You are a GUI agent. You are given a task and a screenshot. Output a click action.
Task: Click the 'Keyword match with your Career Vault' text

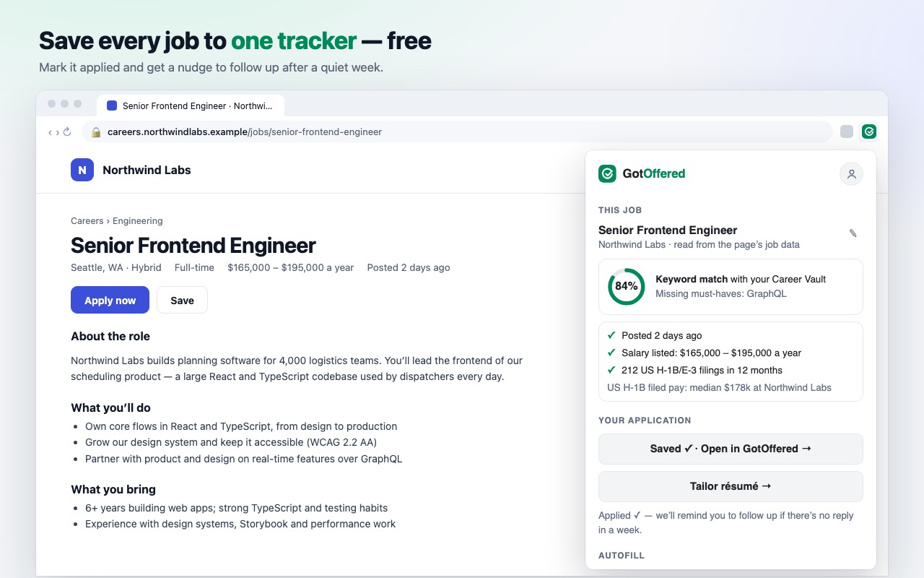(x=741, y=279)
